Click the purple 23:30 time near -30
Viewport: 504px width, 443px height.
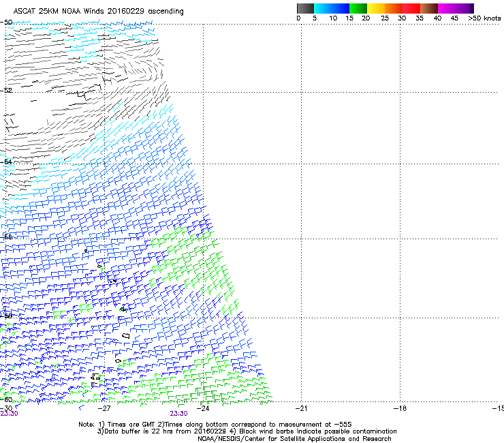[x=9, y=414]
